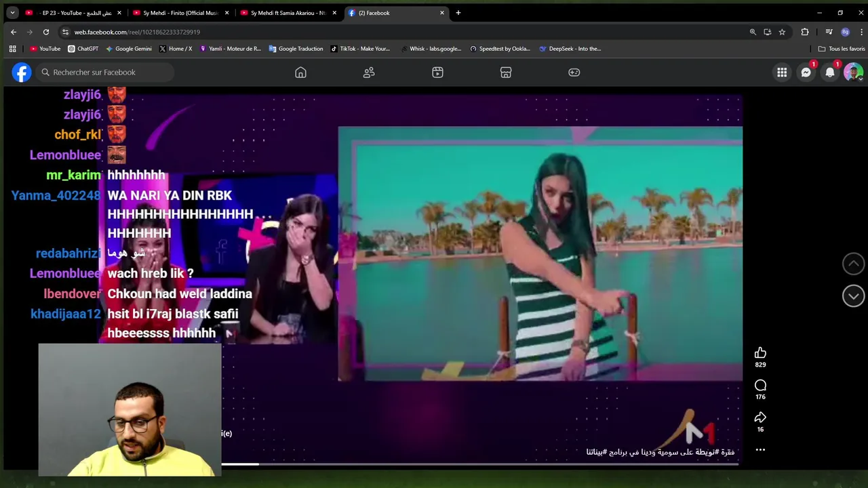The height and width of the screenshot is (488, 868).
Task: Open the Facebook Home feed icon
Action: tap(300, 73)
